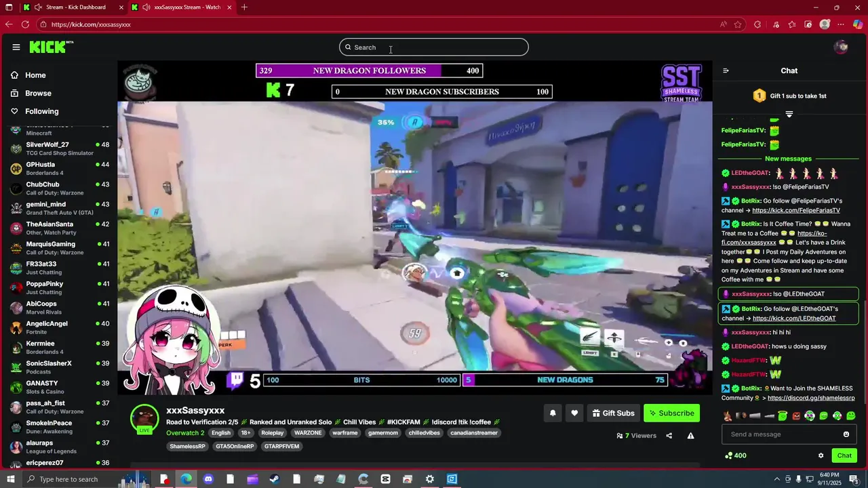The image size is (868, 488).
Task: Open discord.gg/shamelessrp link
Action: click(811, 399)
